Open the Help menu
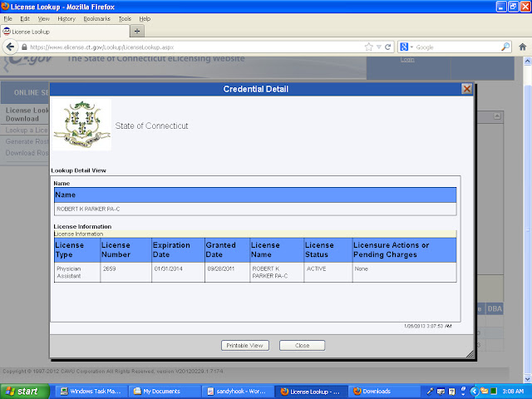 tap(145, 18)
